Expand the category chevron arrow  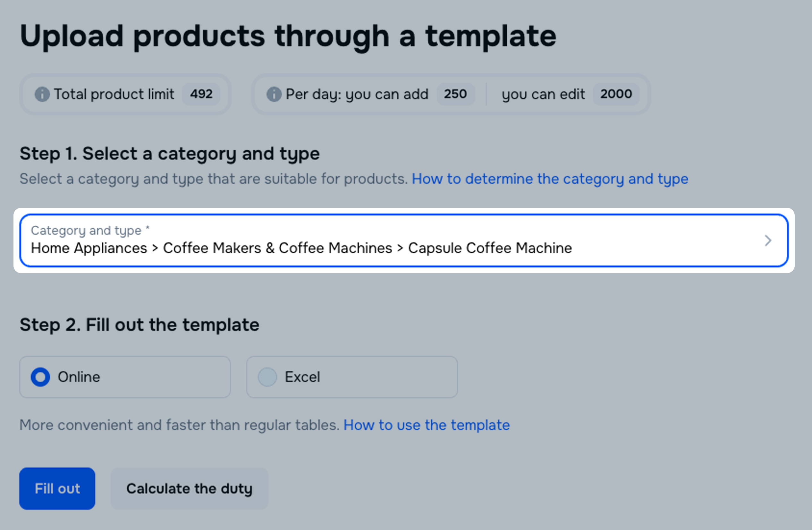[x=768, y=240]
